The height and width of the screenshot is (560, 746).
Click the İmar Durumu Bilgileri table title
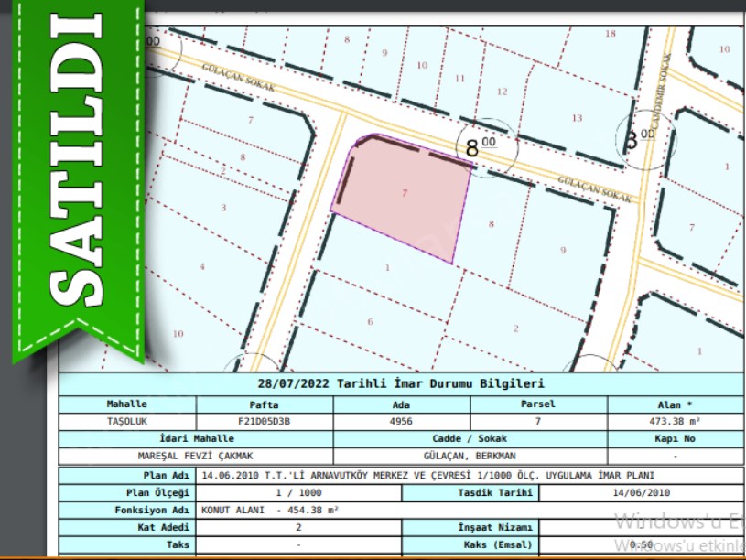click(401, 383)
